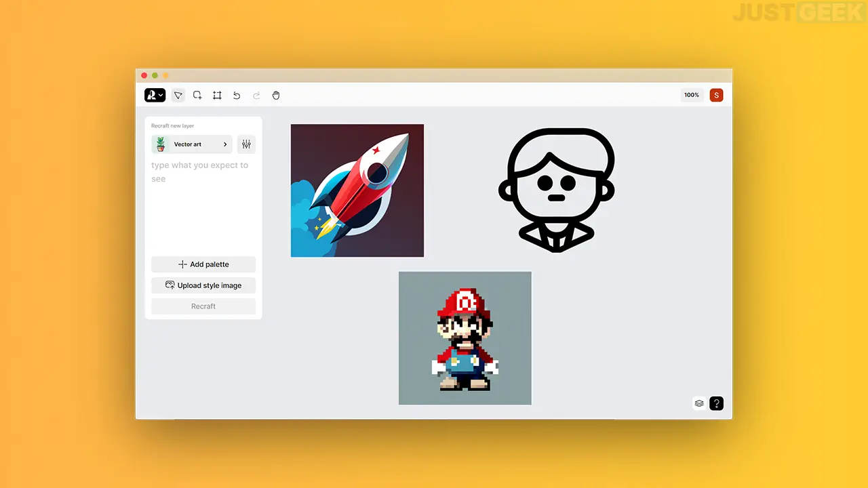Select the pixel art Mario image

point(465,338)
